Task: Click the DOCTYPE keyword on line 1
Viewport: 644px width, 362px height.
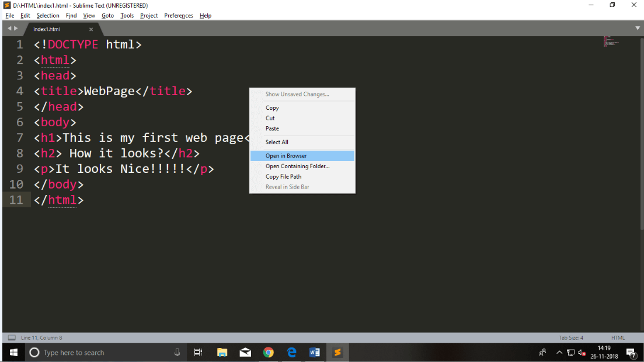Action: 73,44
